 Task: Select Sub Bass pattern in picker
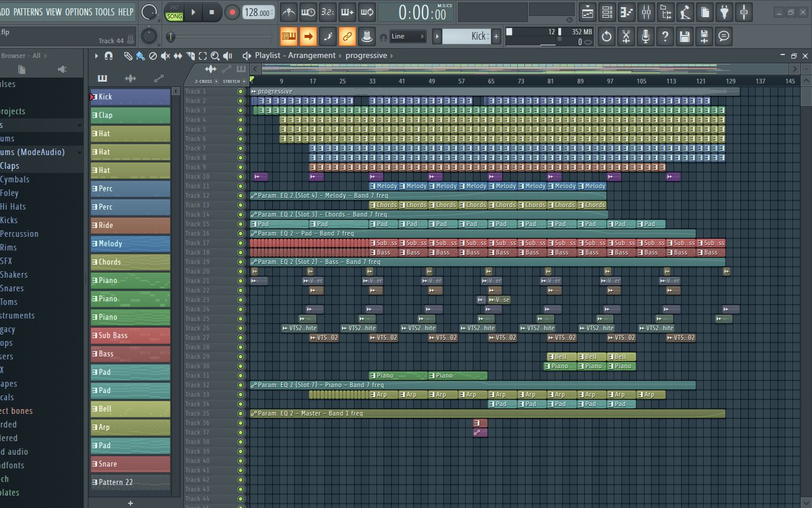130,336
